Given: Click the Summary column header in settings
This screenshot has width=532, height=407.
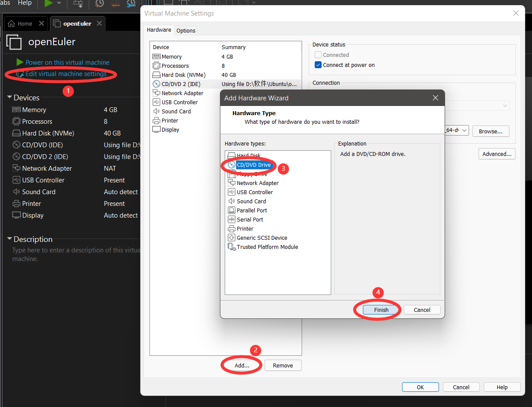Looking at the screenshot, I should tap(260, 47).
